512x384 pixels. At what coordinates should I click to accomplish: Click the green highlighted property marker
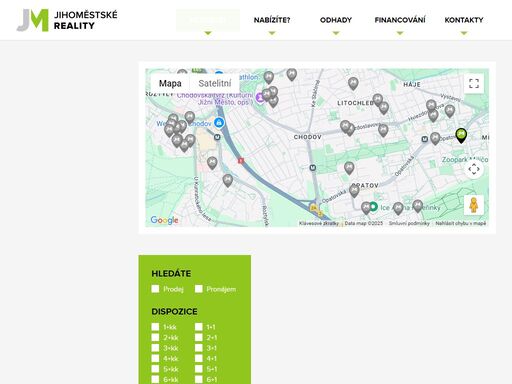461,136
